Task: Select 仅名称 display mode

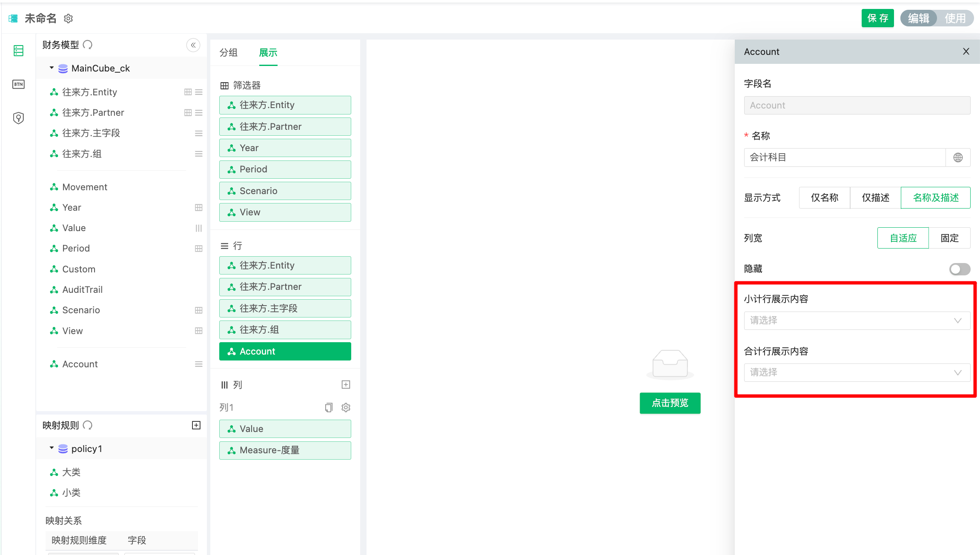Action: click(824, 198)
